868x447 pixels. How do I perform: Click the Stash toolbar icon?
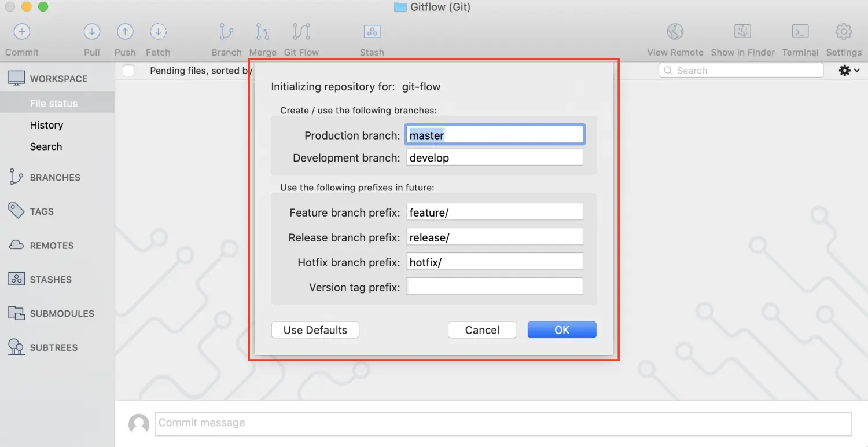[x=372, y=32]
